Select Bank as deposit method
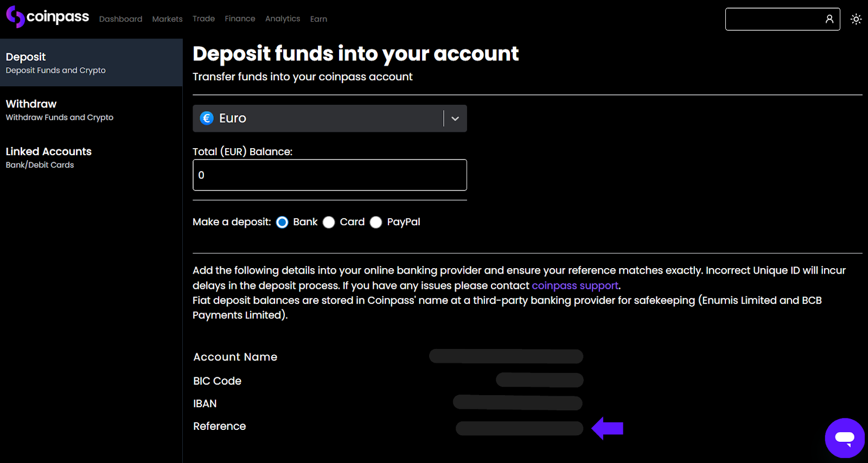The height and width of the screenshot is (463, 868). point(282,222)
